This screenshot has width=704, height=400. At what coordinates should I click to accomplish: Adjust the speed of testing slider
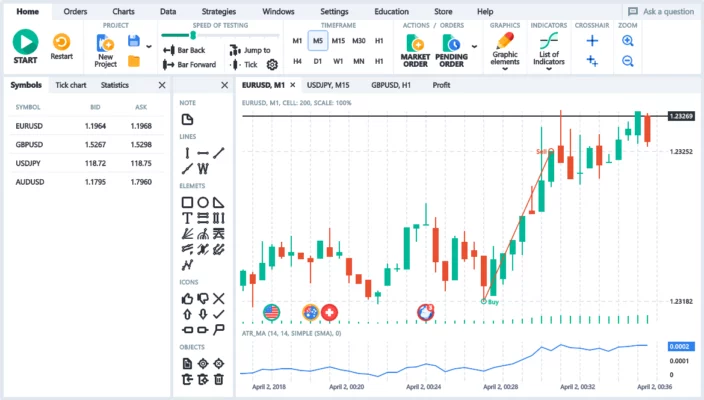click(193, 35)
